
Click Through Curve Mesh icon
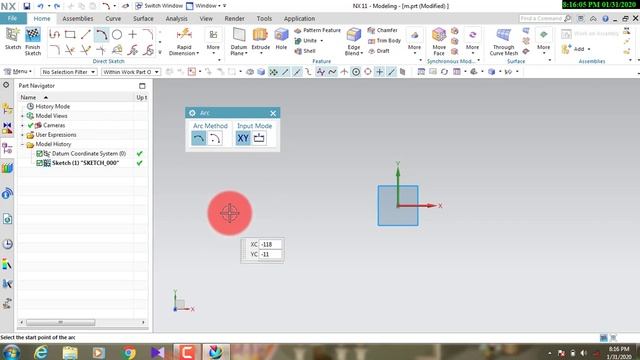503,35
